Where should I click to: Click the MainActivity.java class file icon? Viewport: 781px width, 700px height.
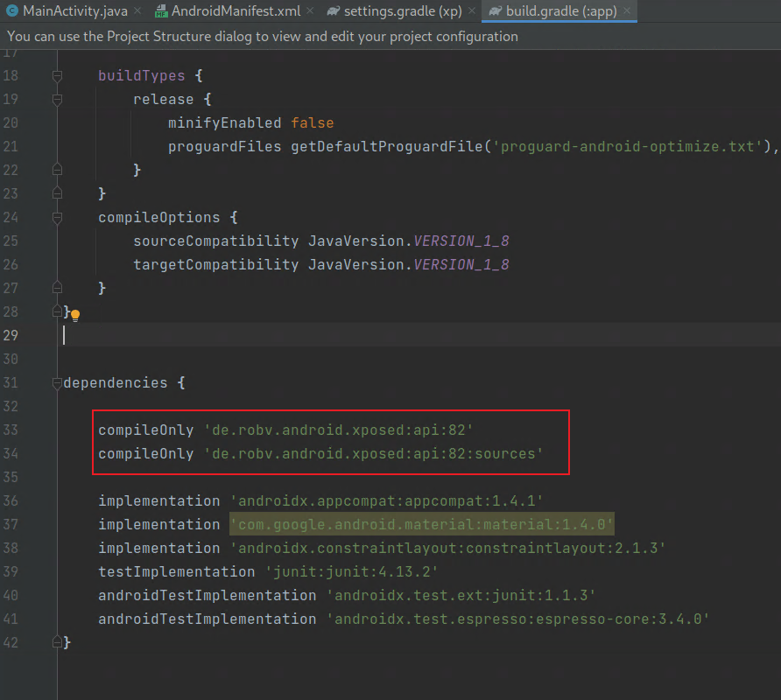click(12, 11)
